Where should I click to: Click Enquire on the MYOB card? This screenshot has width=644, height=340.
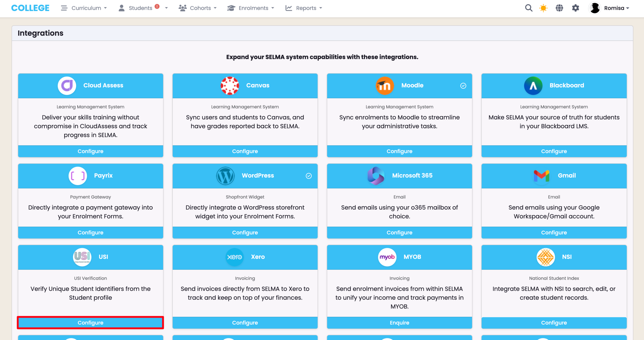pos(399,323)
